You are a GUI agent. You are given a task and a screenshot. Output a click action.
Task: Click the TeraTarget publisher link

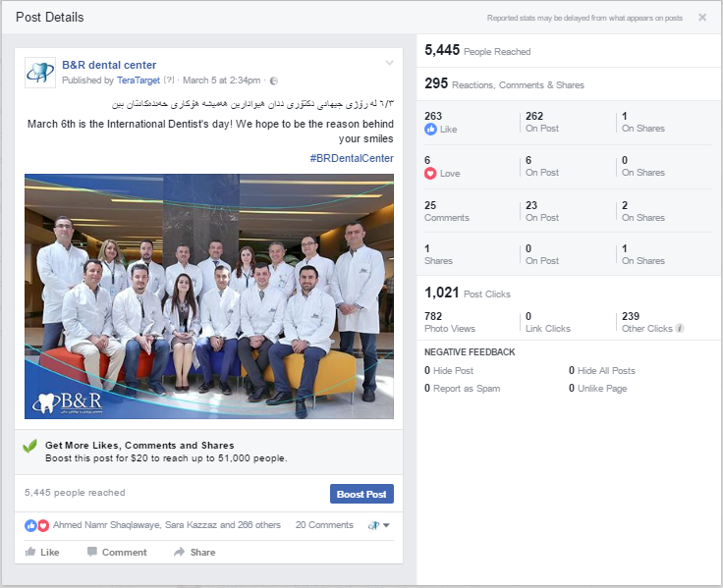pyautogui.click(x=137, y=80)
